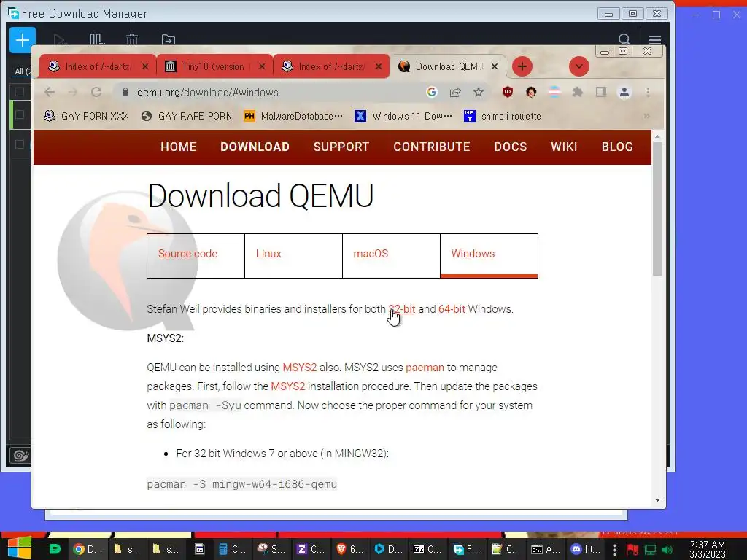Open the pacman link
The height and width of the screenshot is (560, 747).
pos(425,367)
